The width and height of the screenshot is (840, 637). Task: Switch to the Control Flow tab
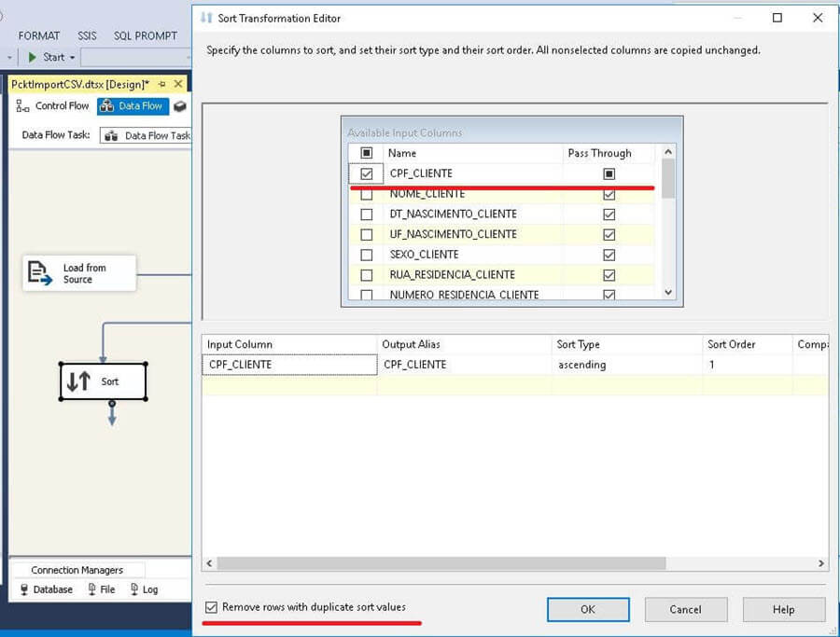pyautogui.click(x=52, y=106)
